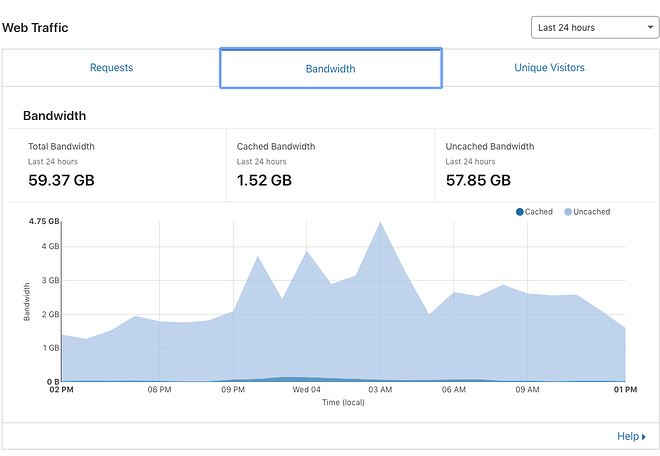Click the 01 PM x-axis label

[625, 389]
